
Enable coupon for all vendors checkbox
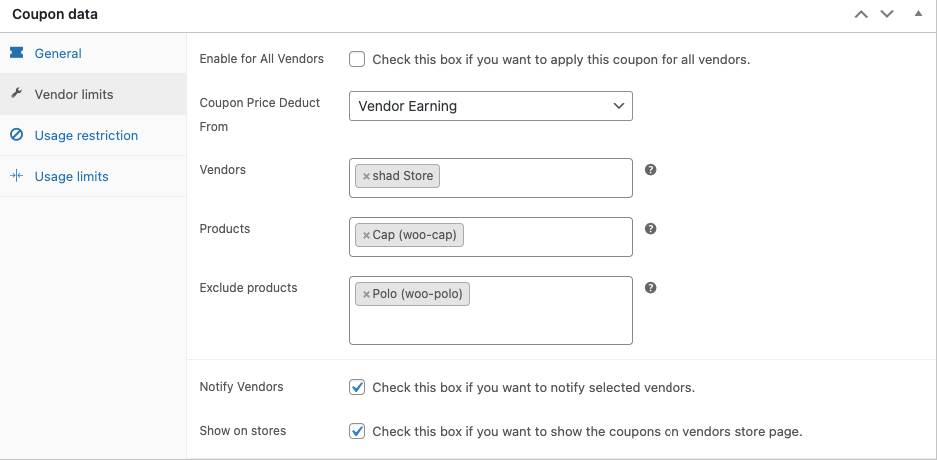point(357,59)
